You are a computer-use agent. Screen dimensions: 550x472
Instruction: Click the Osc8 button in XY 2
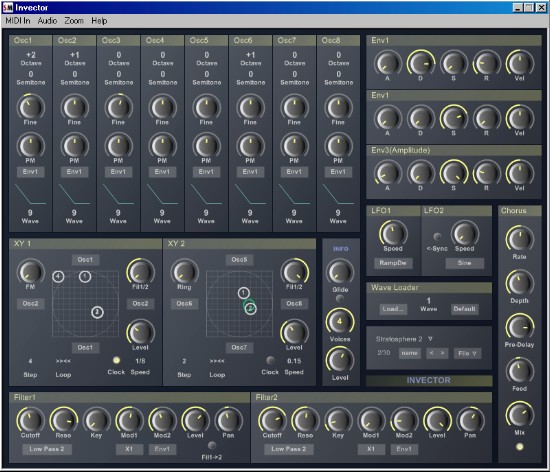coord(294,304)
